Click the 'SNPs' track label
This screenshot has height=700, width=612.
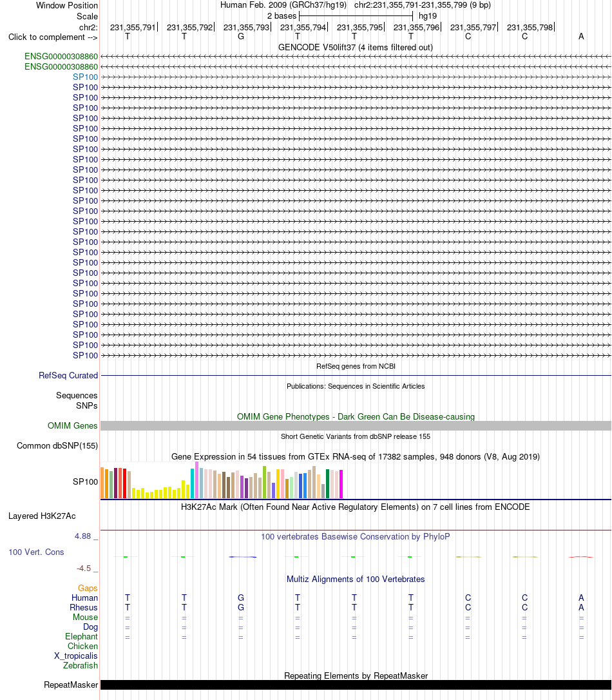coord(86,406)
